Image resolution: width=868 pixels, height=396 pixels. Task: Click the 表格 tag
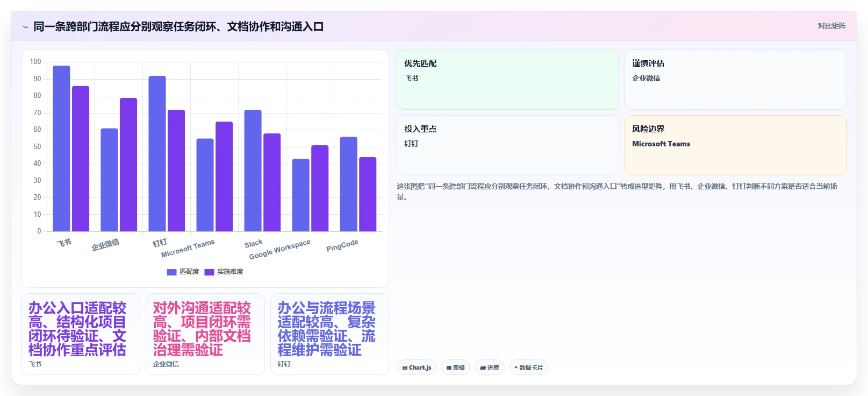(456, 367)
